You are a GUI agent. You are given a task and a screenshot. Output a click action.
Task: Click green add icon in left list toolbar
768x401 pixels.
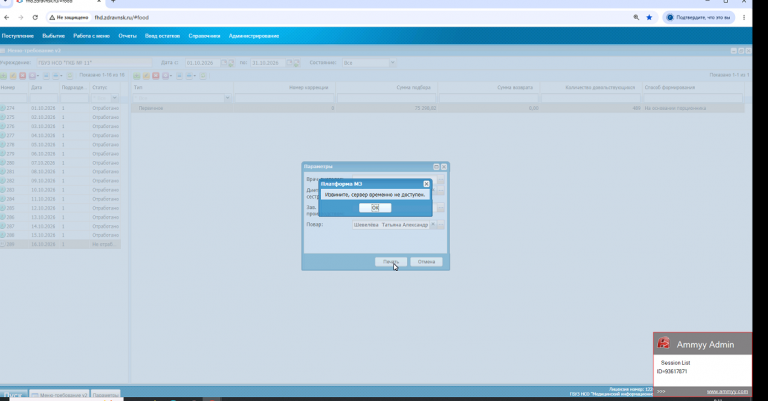(x=3, y=76)
